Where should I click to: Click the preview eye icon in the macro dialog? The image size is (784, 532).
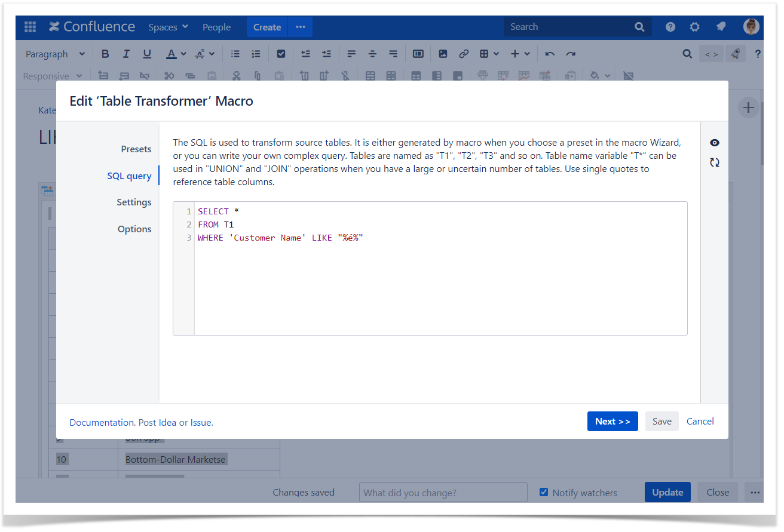(x=714, y=143)
